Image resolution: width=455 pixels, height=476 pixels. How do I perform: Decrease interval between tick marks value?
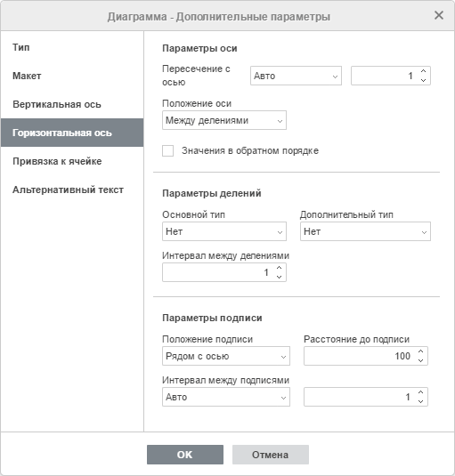click(279, 277)
